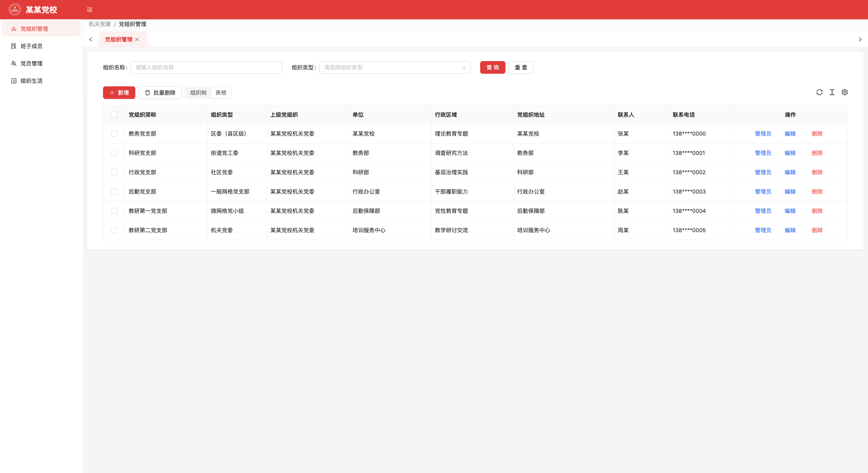Click the 查询 button

pos(493,67)
